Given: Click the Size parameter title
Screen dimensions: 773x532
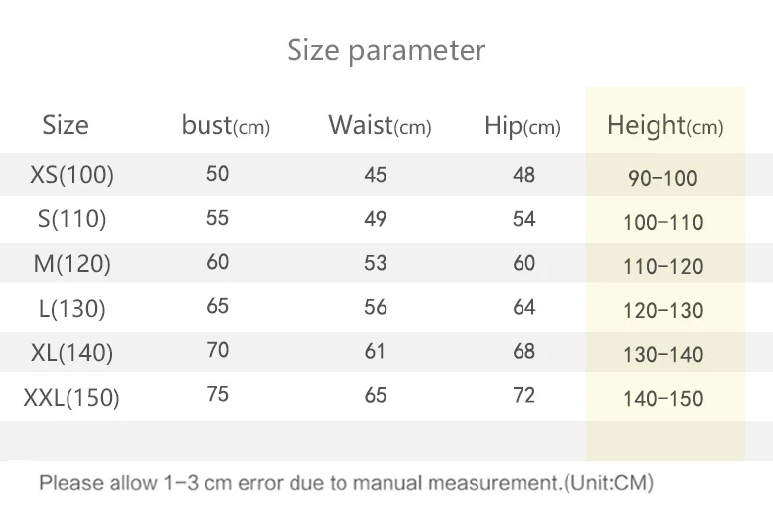Looking at the screenshot, I should coord(386,50).
